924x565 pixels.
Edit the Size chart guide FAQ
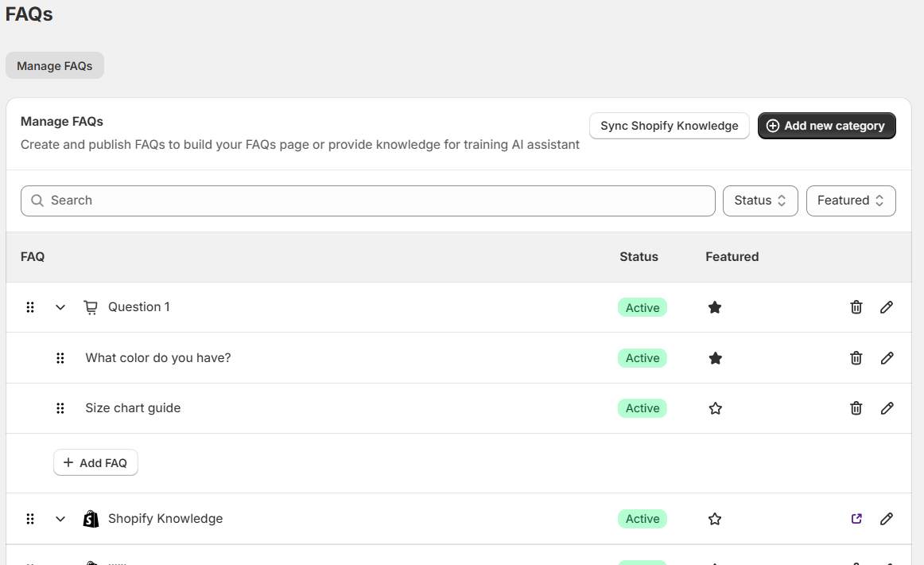coord(887,408)
